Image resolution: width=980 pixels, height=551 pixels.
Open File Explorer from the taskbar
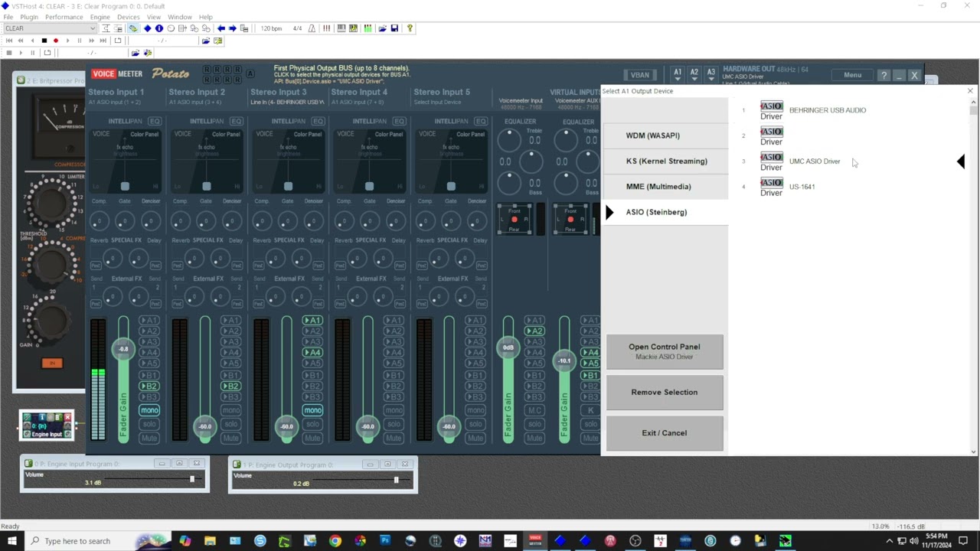pyautogui.click(x=210, y=540)
